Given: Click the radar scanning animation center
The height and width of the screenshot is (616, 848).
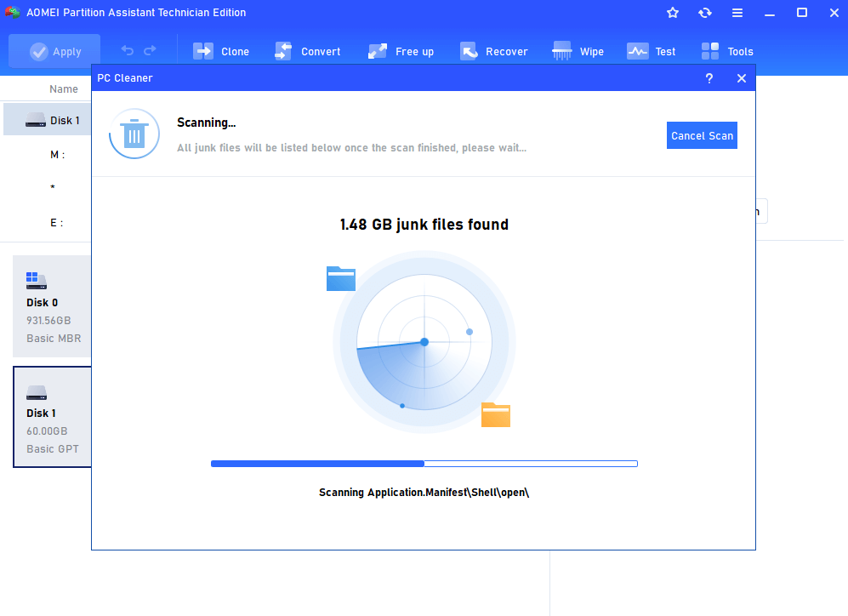Looking at the screenshot, I should point(424,342).
